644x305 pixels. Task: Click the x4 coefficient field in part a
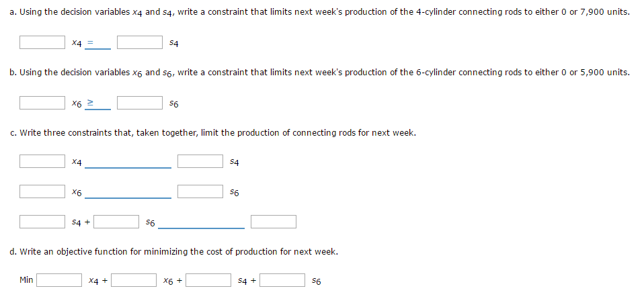[x=42, y=42]
